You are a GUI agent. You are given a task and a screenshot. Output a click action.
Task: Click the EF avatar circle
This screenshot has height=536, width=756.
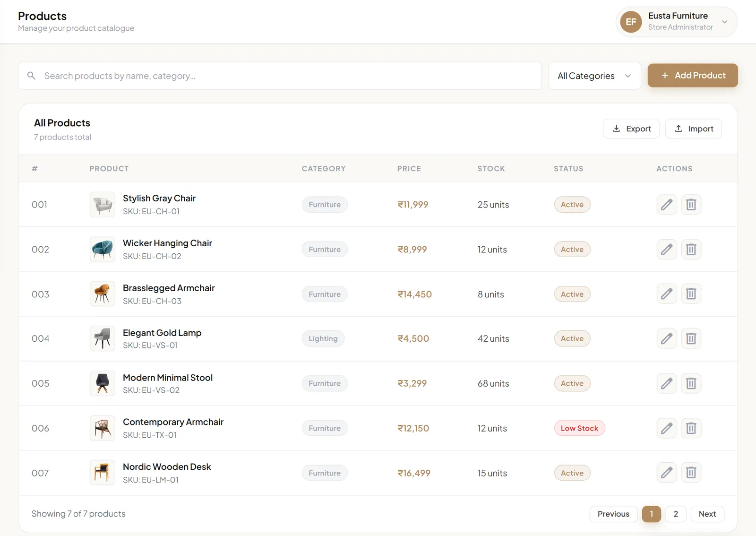click(x=631, y=22)
